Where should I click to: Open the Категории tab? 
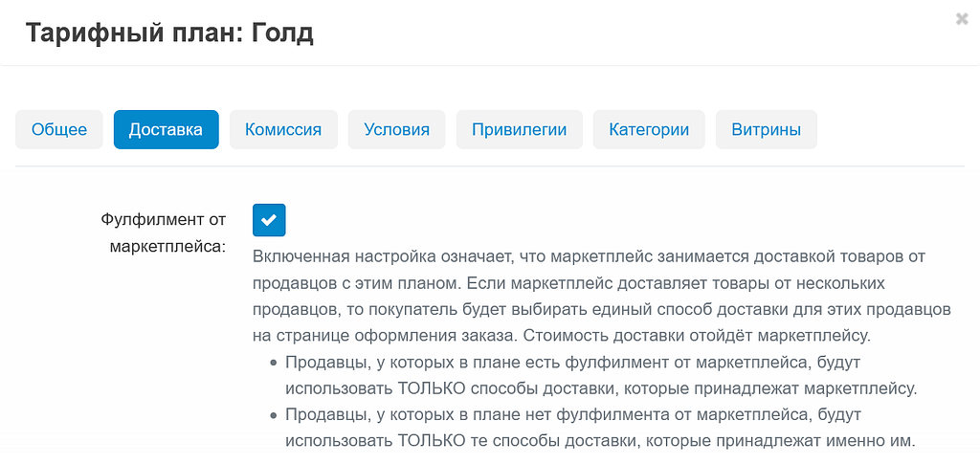(x=649, y=130)
